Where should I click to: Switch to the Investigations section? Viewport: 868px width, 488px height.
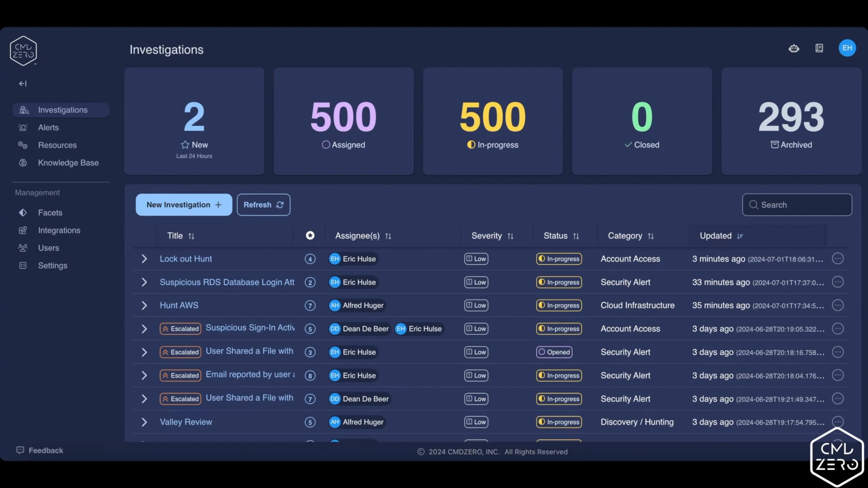62,110
